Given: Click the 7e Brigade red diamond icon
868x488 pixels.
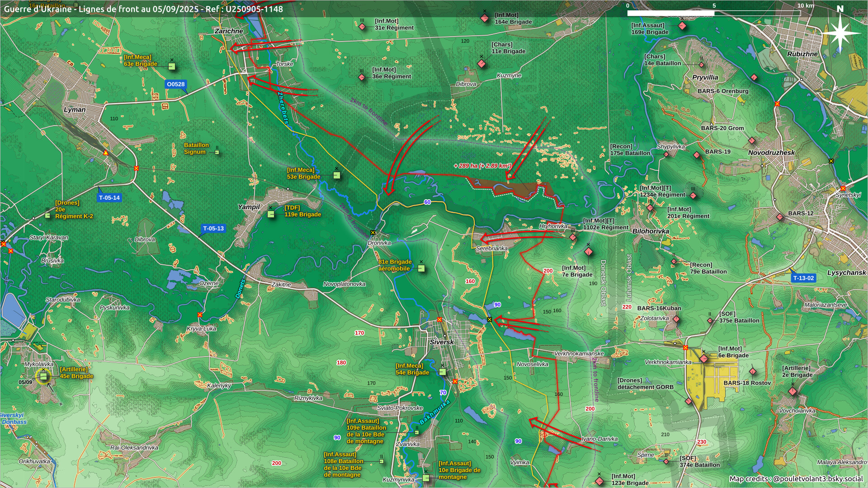Looking at the screenshot, I should pos(588,252).
